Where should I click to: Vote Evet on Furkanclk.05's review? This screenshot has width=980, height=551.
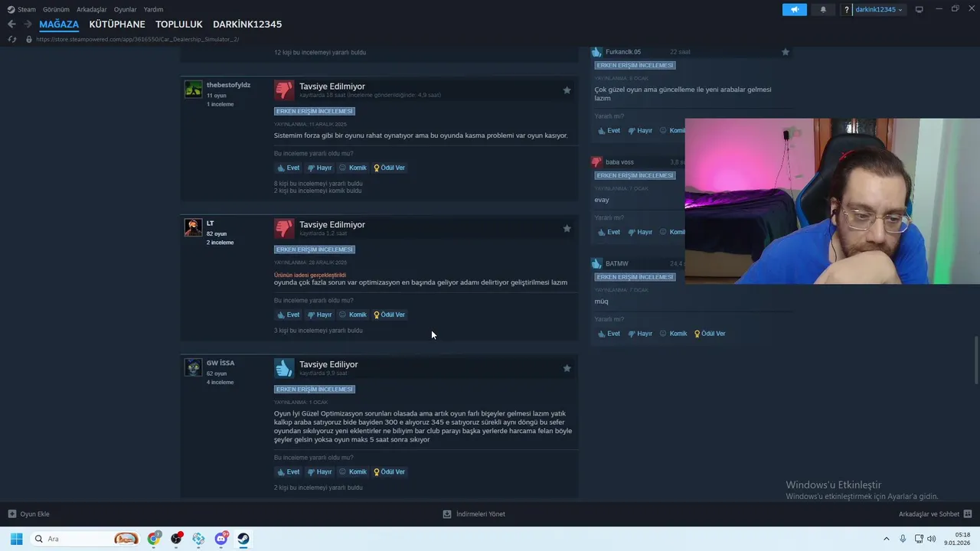(x=609, y=131)
